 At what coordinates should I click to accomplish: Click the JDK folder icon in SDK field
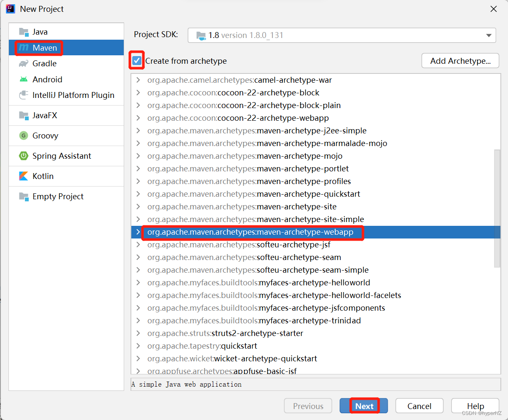[201, 35]
